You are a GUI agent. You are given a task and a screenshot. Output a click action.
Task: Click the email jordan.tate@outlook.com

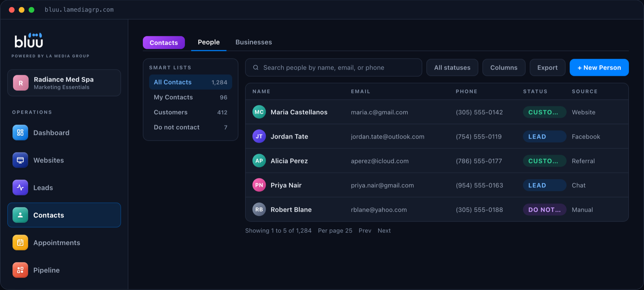point(387,137)
